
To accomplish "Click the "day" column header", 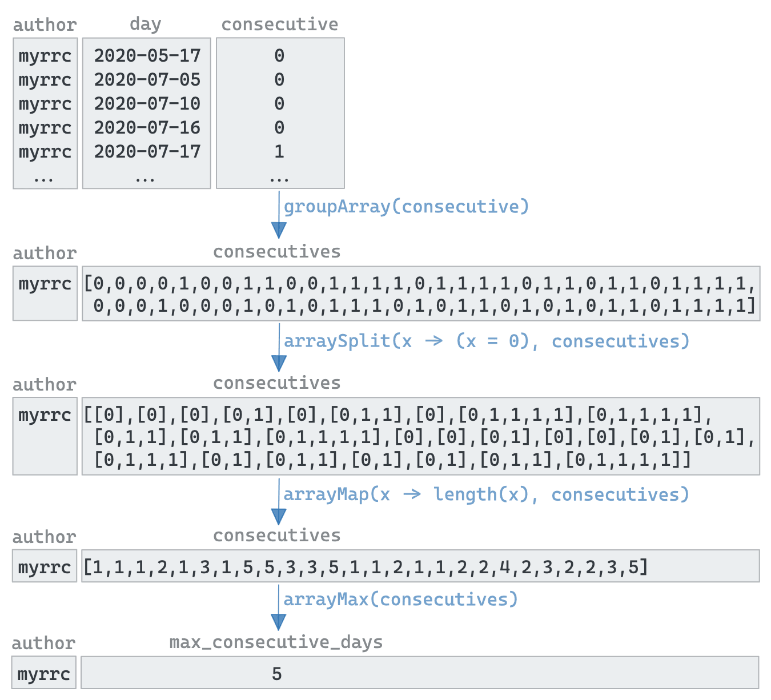I will coord(146,24).
